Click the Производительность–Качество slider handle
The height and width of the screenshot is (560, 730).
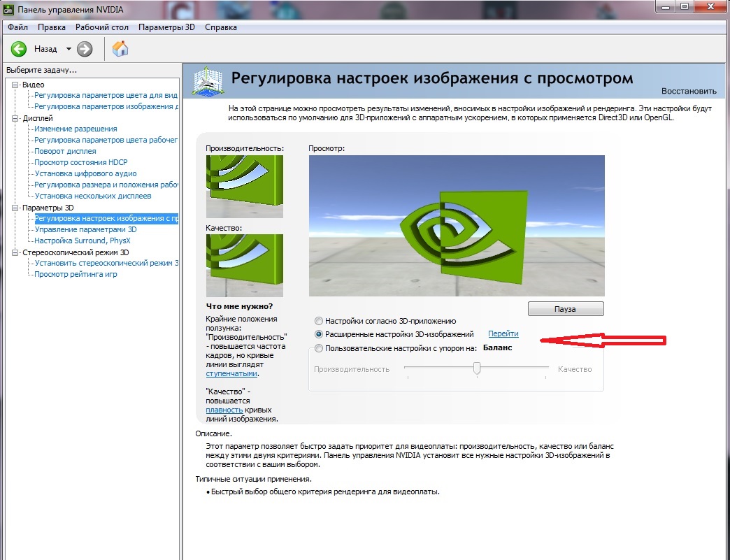[477, 368]
